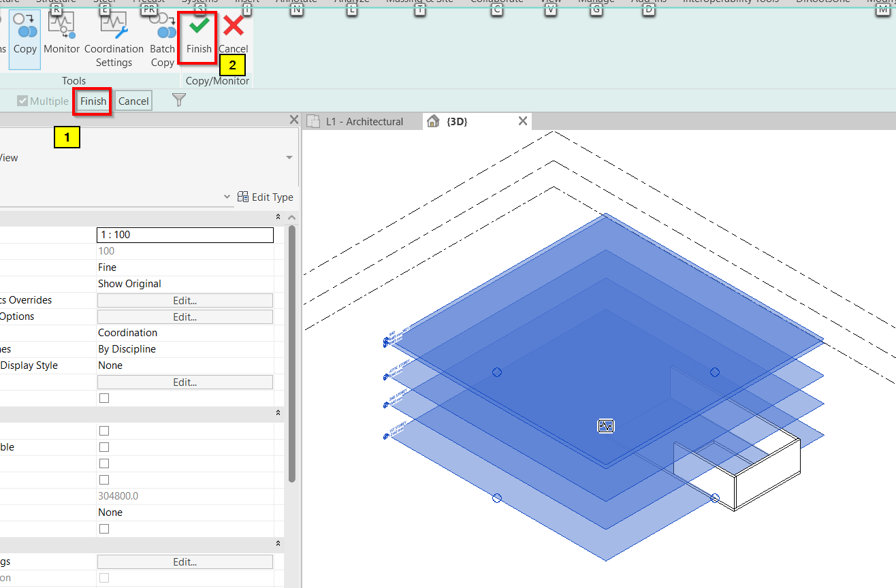
Task: Click the monitor symbol in 3D view
Action: click(x=606, y=426)
